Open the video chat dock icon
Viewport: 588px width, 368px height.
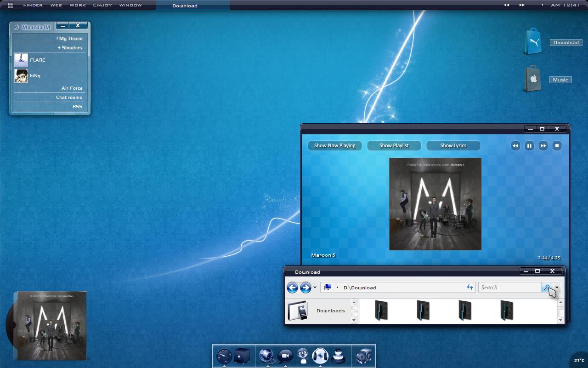point(285,356)
